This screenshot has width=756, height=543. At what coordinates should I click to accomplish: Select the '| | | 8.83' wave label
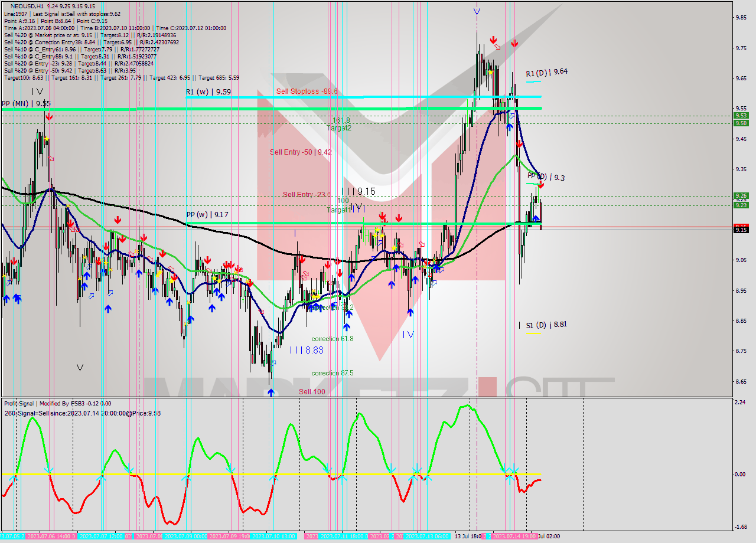[x=307, y=349]
